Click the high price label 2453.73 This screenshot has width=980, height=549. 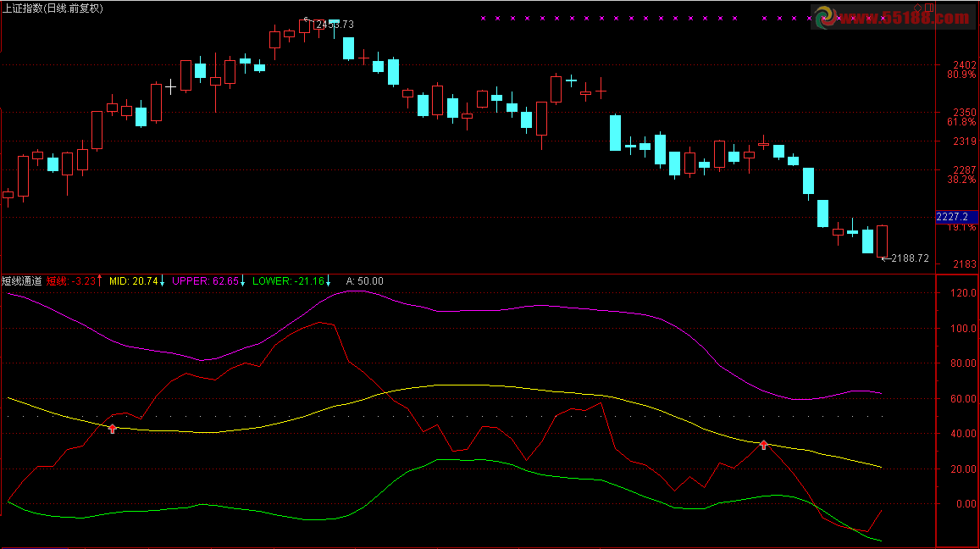[335, 25]
